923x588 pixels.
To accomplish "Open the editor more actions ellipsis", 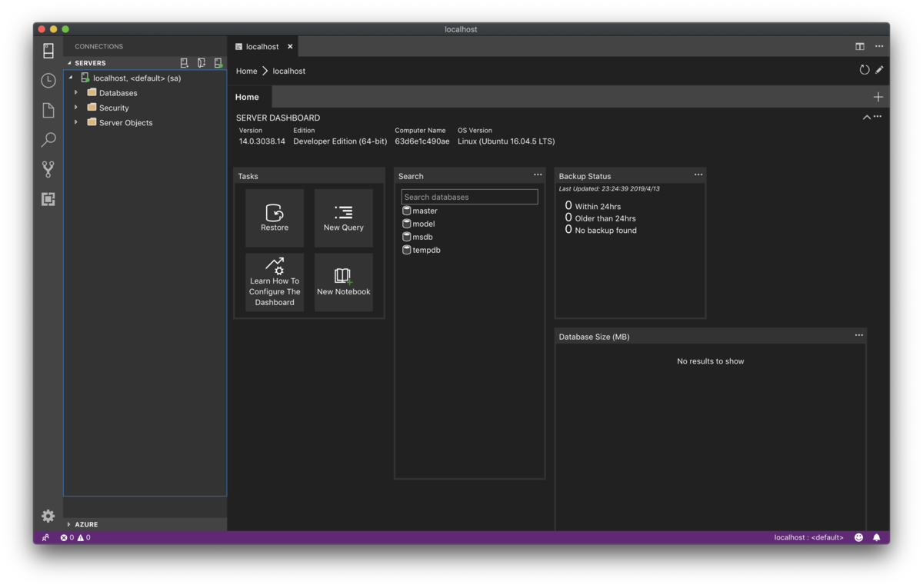I will tap(879, 46).
